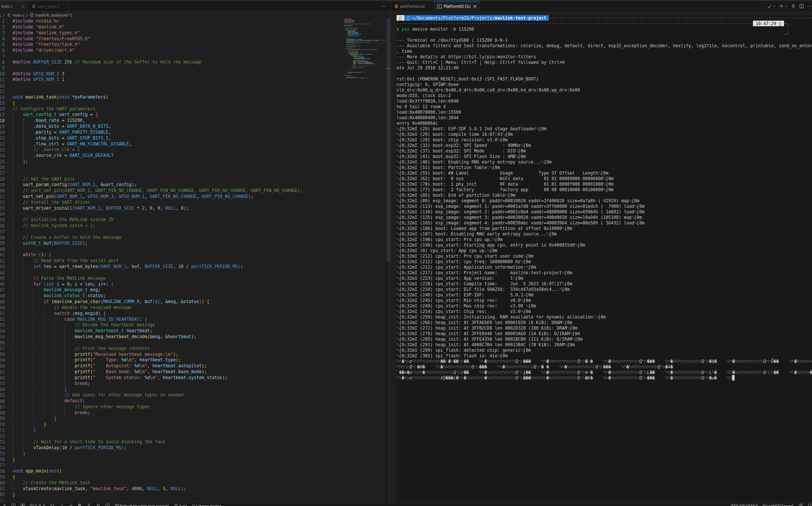Click the terminal icon on PlatformIO CLI tab
812x506 pixels.
coord(439,6)
